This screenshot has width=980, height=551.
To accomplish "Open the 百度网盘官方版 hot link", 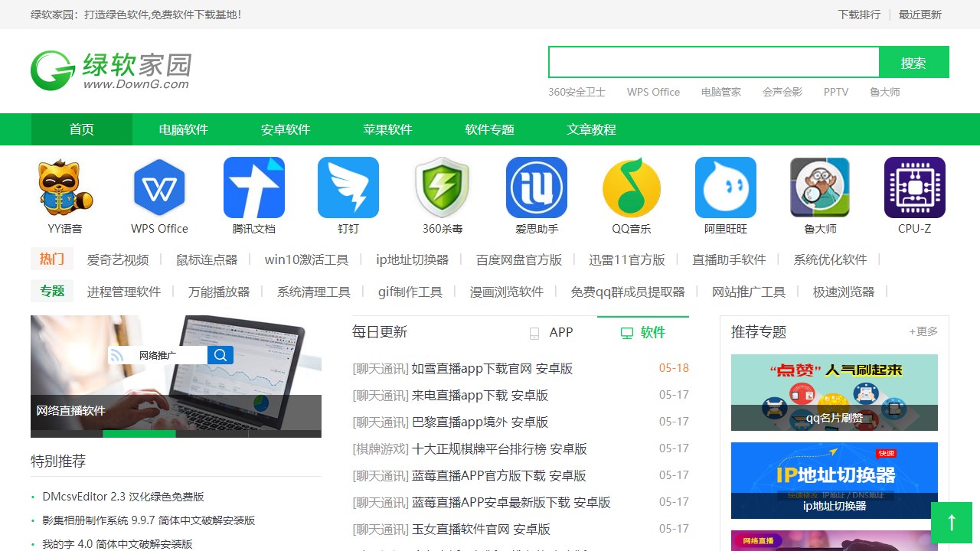I will (x=519, y=260).
